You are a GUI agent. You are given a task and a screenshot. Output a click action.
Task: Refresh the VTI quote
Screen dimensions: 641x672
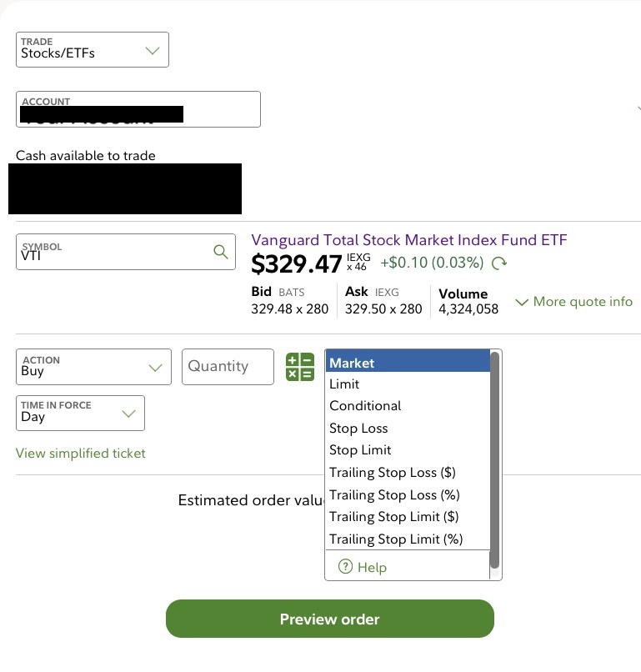point(499,263)
